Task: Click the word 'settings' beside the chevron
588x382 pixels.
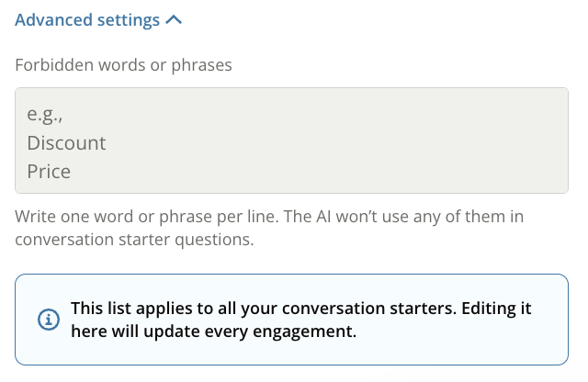Action: click(x=129, y=20)
